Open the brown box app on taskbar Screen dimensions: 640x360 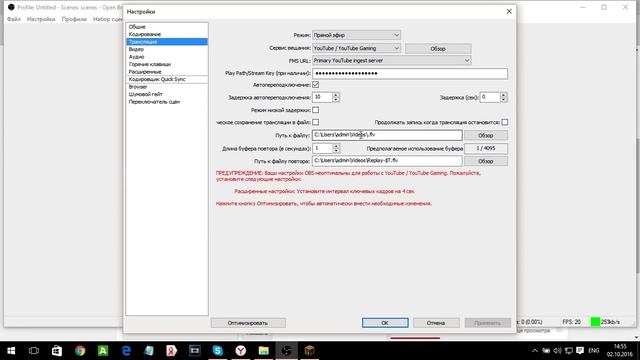click(x=309, y=351)
